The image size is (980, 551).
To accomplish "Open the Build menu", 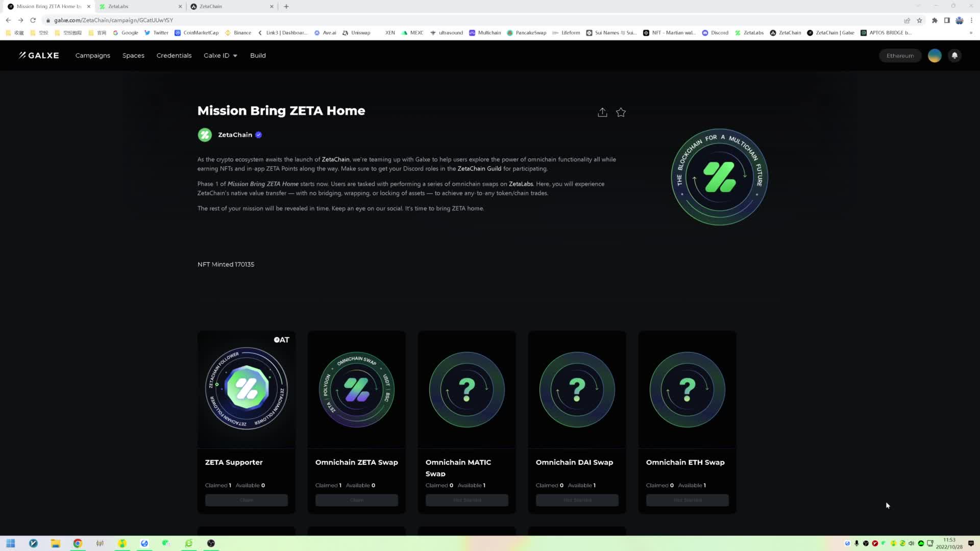I will coord(258,56).
